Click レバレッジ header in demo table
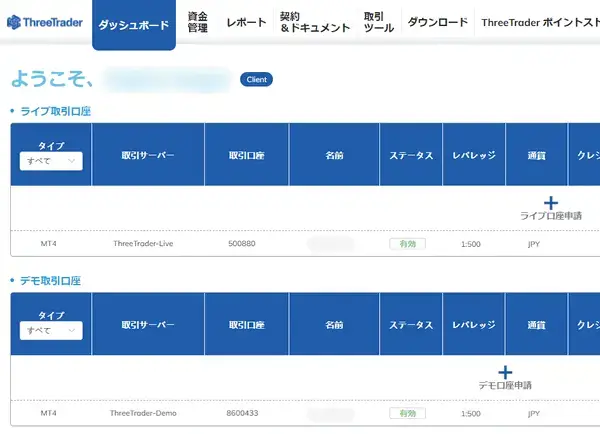Image resolution: width=600 pixels, height=434 pixels. click(x=474, y=325)
